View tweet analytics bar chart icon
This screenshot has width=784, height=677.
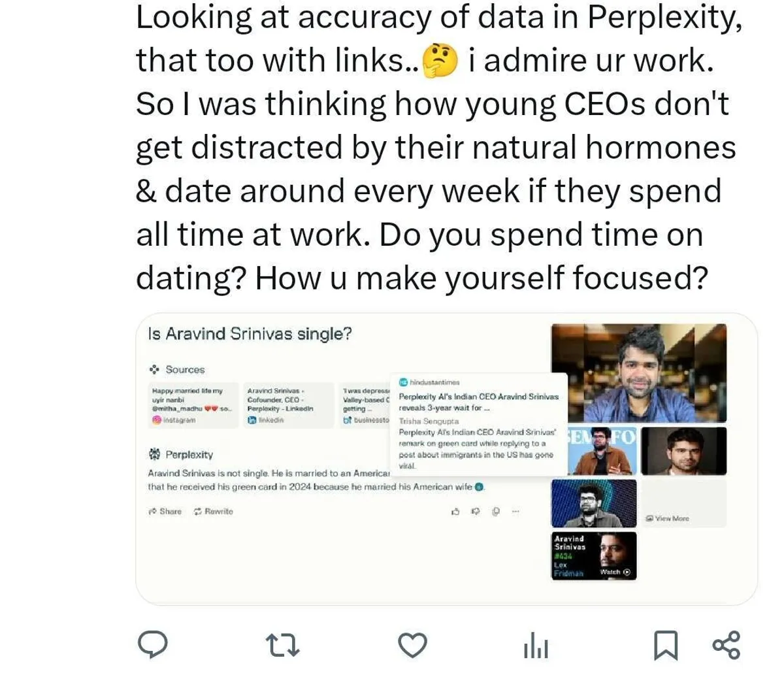[536, 646]
